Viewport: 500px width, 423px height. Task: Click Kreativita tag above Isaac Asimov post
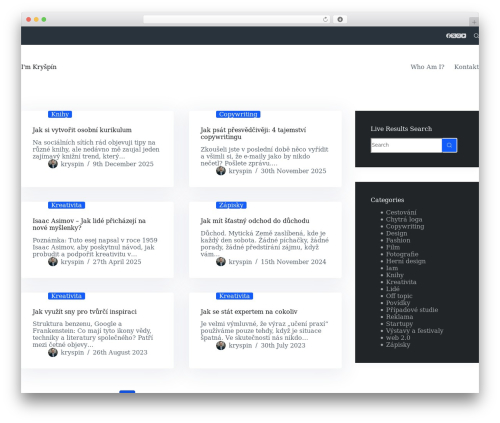coord(66,205)
